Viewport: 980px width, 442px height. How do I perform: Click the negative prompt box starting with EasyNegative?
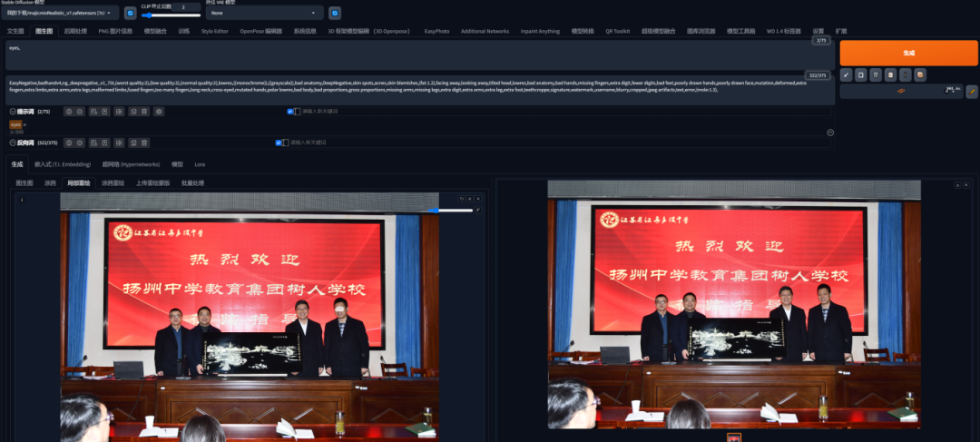click(x=420, y=91)
